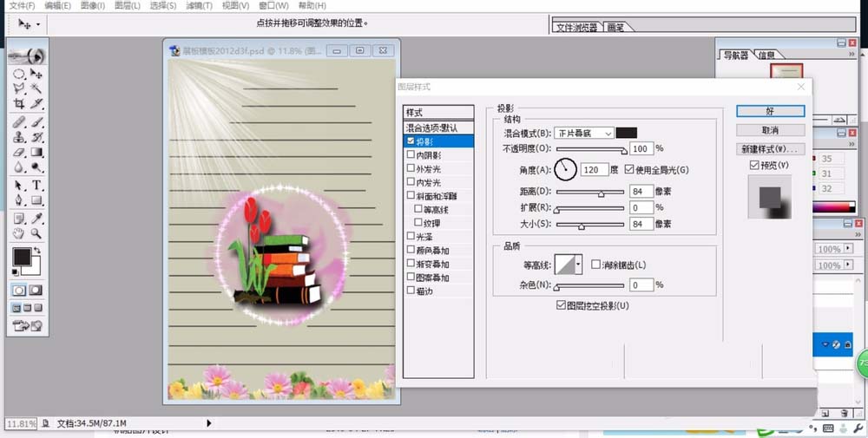Screen dimensions: 868x438
Task: Activate the Magic Wand tool
Action: 37,88
